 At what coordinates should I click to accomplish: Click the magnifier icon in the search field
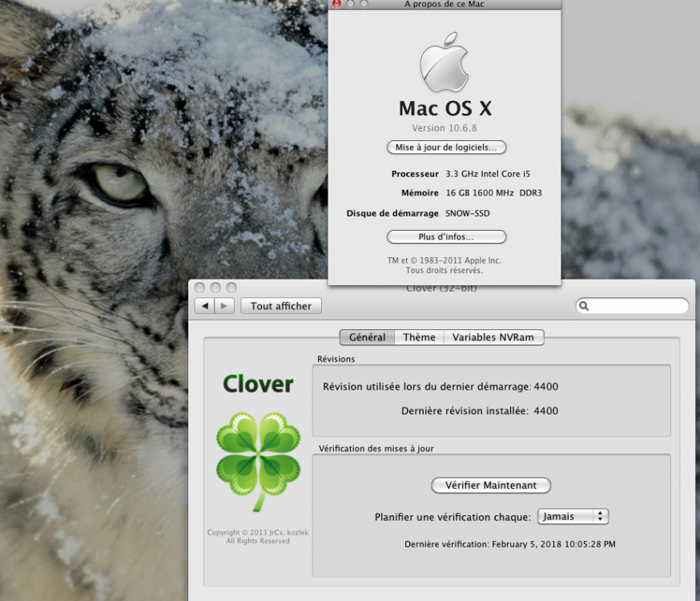(584, 306)
